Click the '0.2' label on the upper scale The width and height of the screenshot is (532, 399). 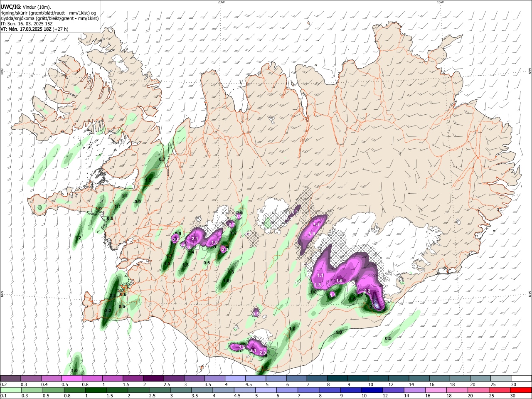[x=4, y=384]
